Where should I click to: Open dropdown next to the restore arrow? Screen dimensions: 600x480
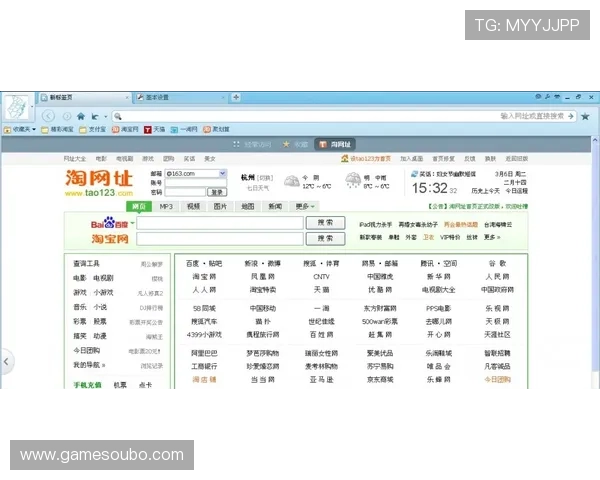click(106, 116)
